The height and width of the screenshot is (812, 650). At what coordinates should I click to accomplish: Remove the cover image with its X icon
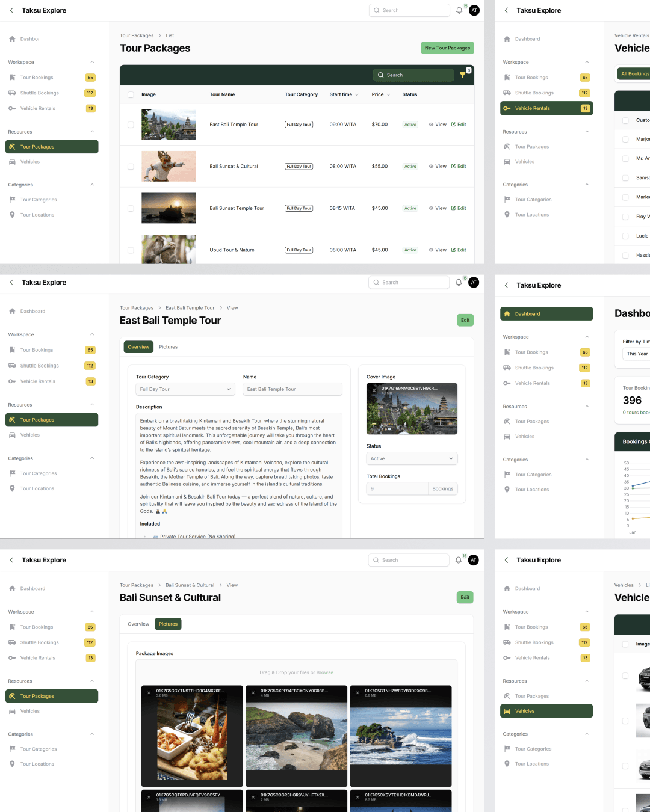click(374, 390)
